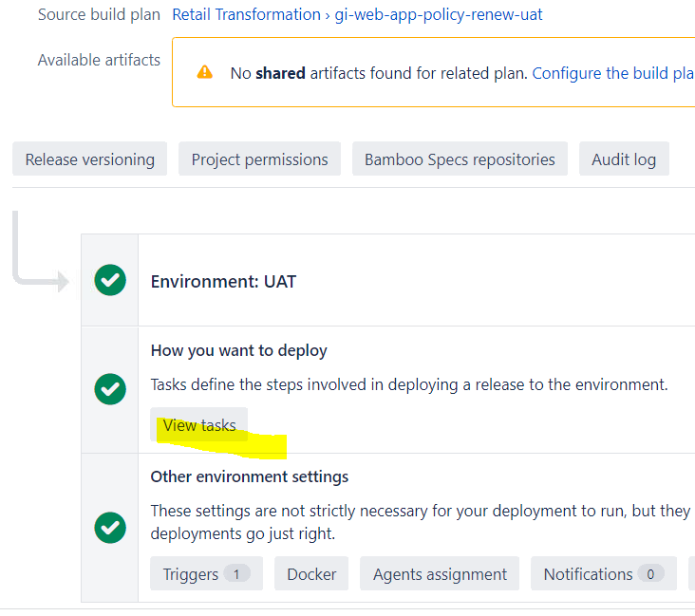Open Release versioning settings

tap(90, 159)
